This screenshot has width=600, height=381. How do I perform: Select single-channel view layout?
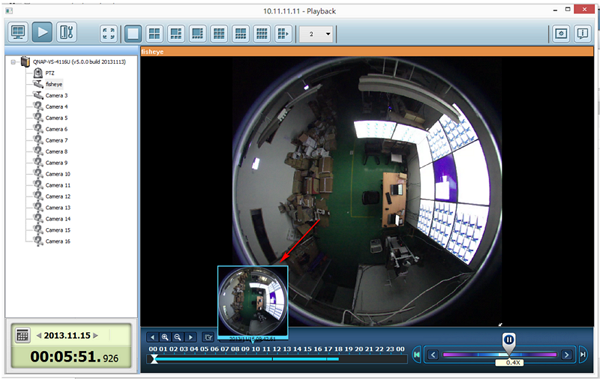[x=132, y=34]
